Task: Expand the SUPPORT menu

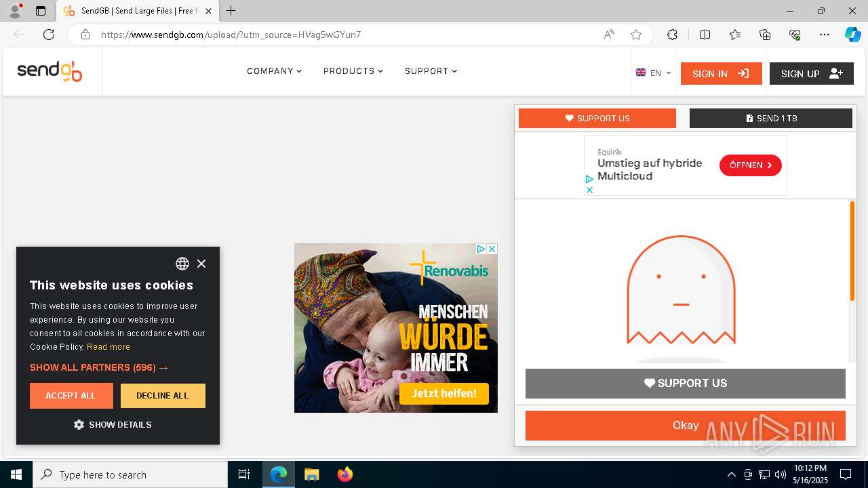Action: (x=431, y=71)
